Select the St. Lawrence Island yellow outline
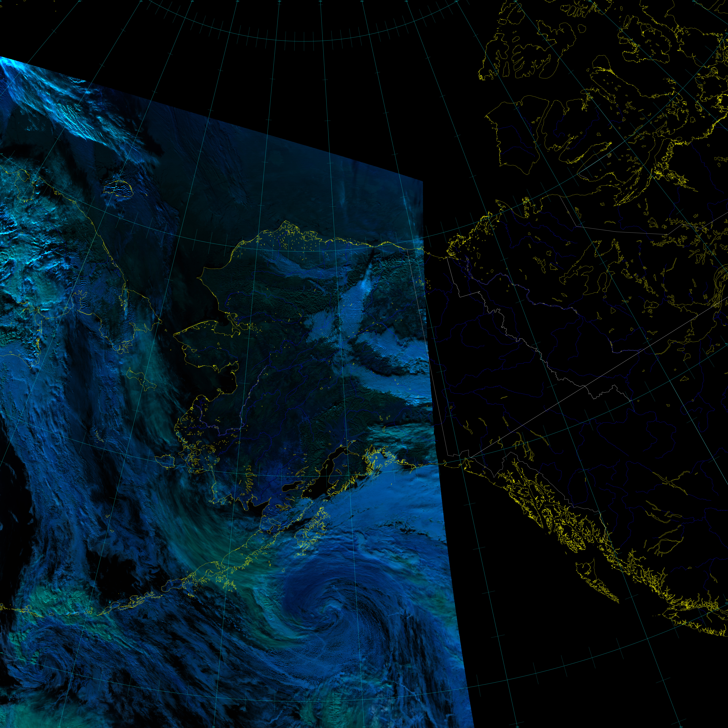728x728 pixels. (x=142, y=379)
